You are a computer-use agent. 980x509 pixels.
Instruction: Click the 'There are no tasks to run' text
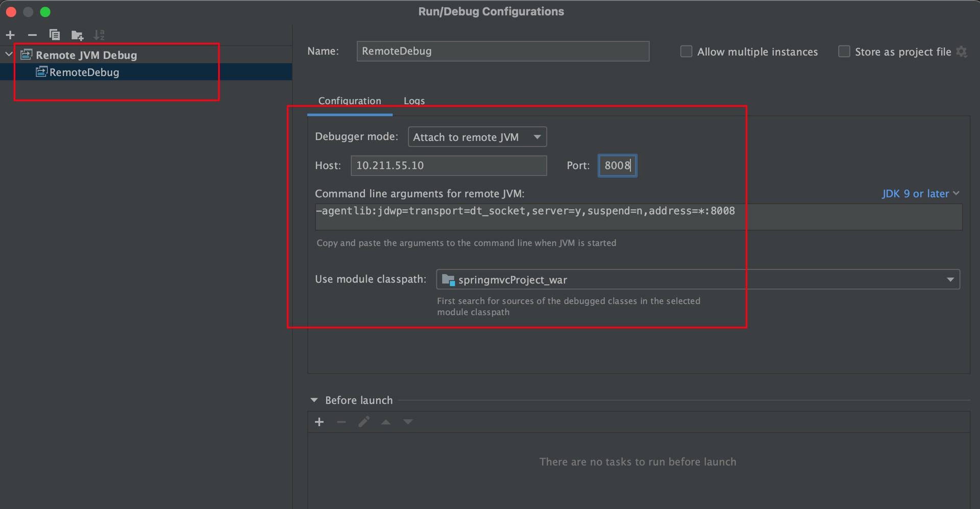pyautogui.click(x=638, y=462)
